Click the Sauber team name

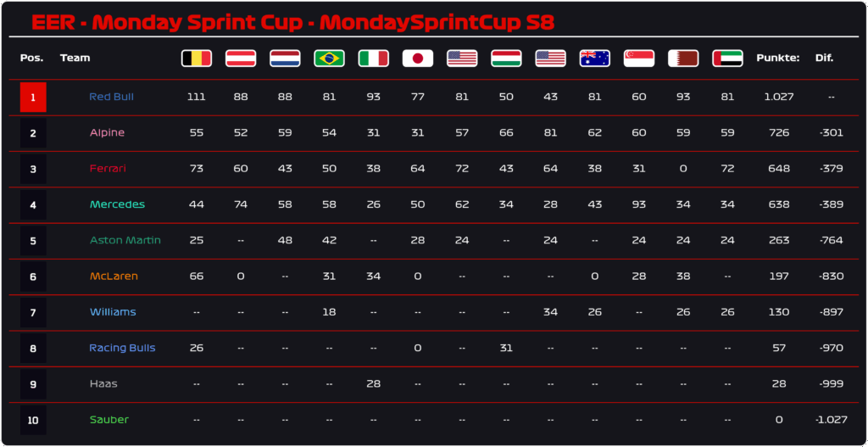109,420
